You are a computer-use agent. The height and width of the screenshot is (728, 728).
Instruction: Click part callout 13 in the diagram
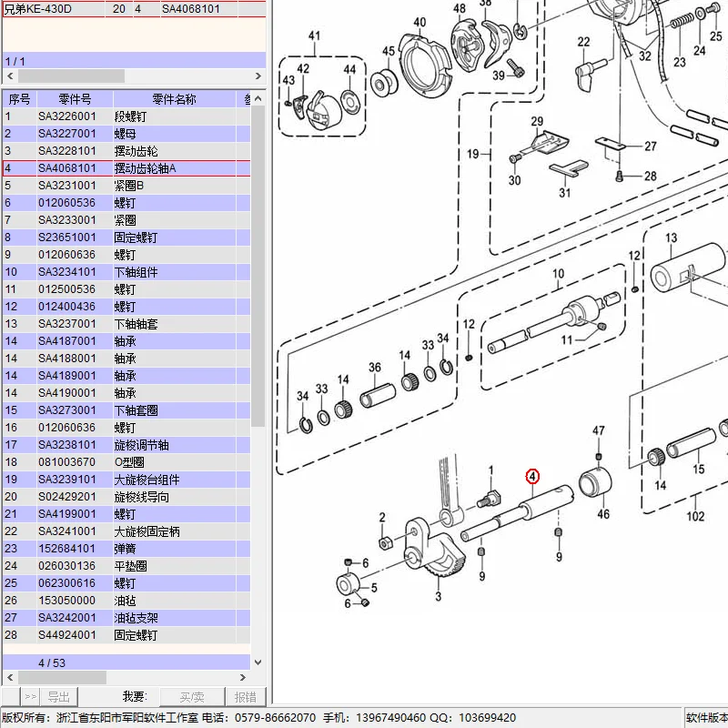point(671,238)
